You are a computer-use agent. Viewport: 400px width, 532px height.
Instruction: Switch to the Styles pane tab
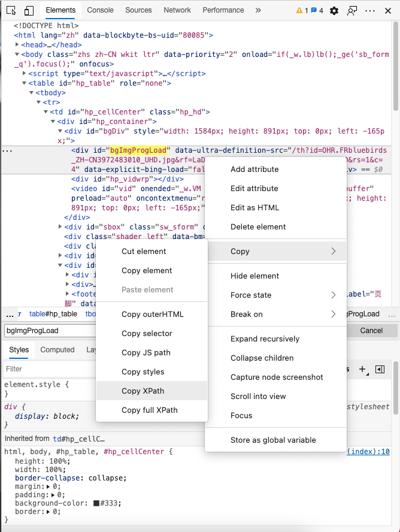[x=19, y=350]
